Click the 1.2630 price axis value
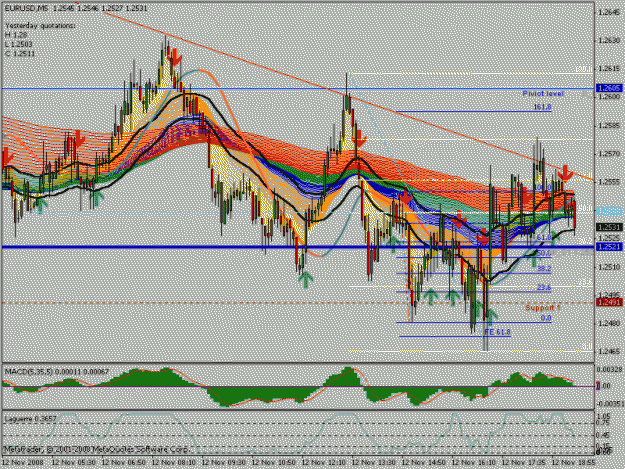 tap(609, 41)
